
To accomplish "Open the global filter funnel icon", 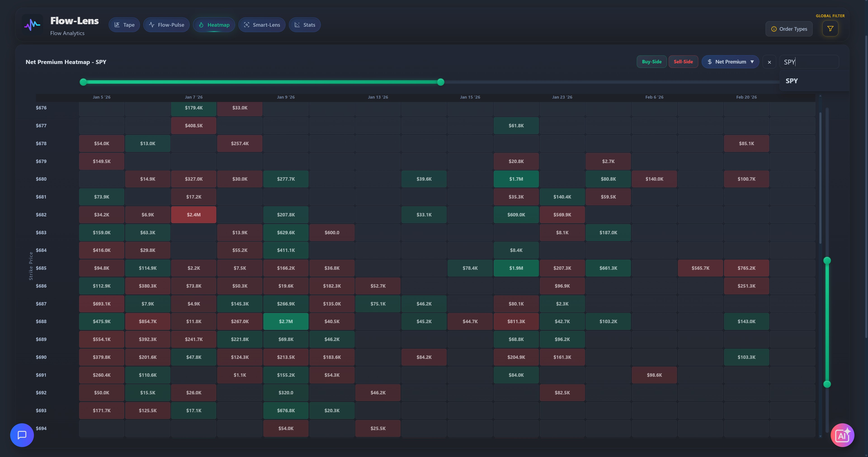I will [830, 29].
